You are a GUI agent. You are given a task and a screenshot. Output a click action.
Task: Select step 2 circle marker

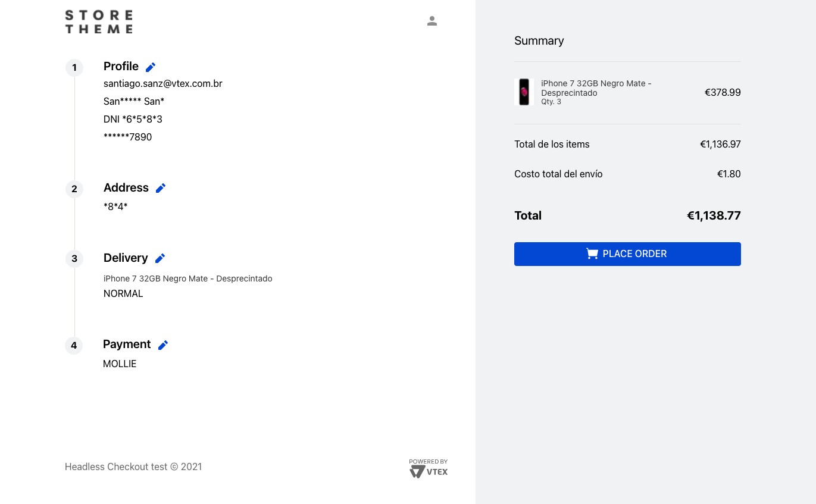[x=74, y=189]
